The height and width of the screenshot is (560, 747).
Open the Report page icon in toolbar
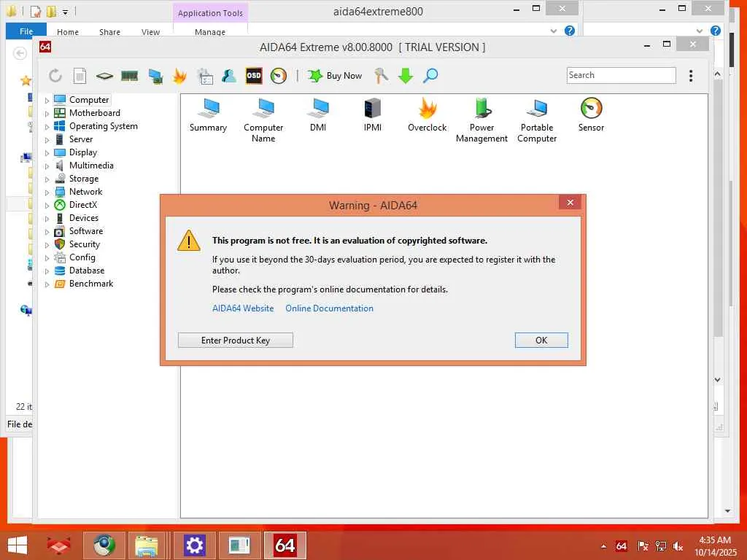(x=80, y=76)
